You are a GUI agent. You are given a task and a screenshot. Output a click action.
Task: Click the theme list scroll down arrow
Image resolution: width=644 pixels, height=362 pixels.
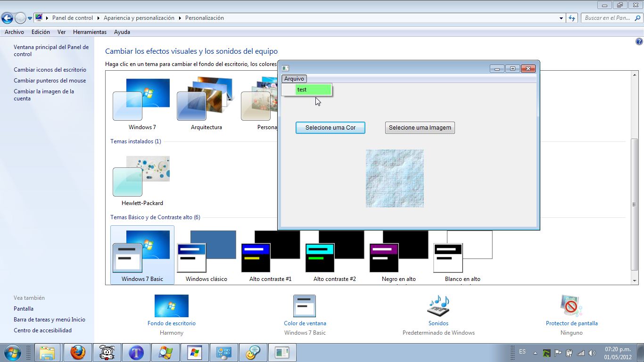[x=635, y=280]
